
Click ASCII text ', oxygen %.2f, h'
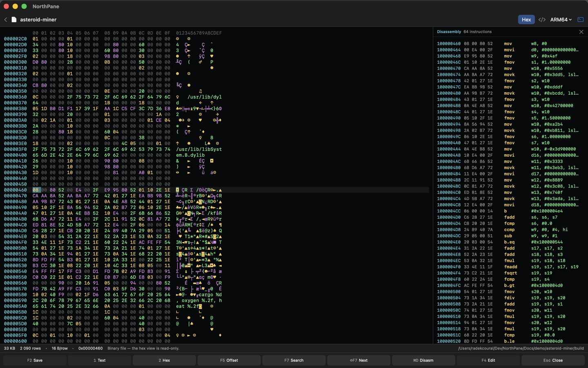[199, 301]
